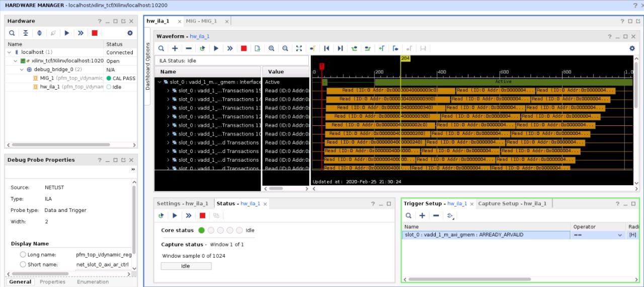Screen dimensions: 644x287
Task: Click Trigger Setup horizontal scrollbar
Action: pyautogui.click(x=469, y=279)
